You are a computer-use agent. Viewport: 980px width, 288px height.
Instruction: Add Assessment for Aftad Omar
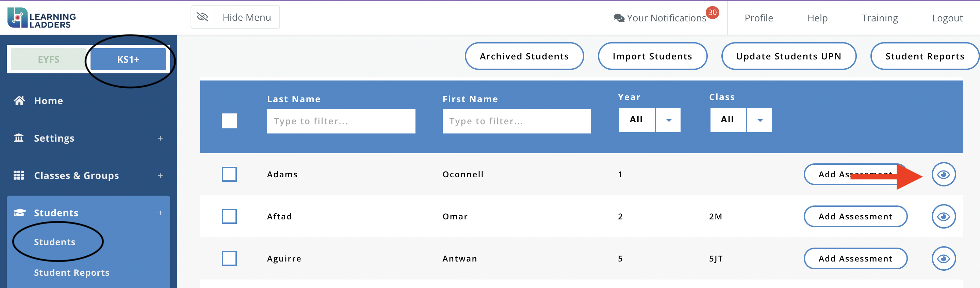855,217
